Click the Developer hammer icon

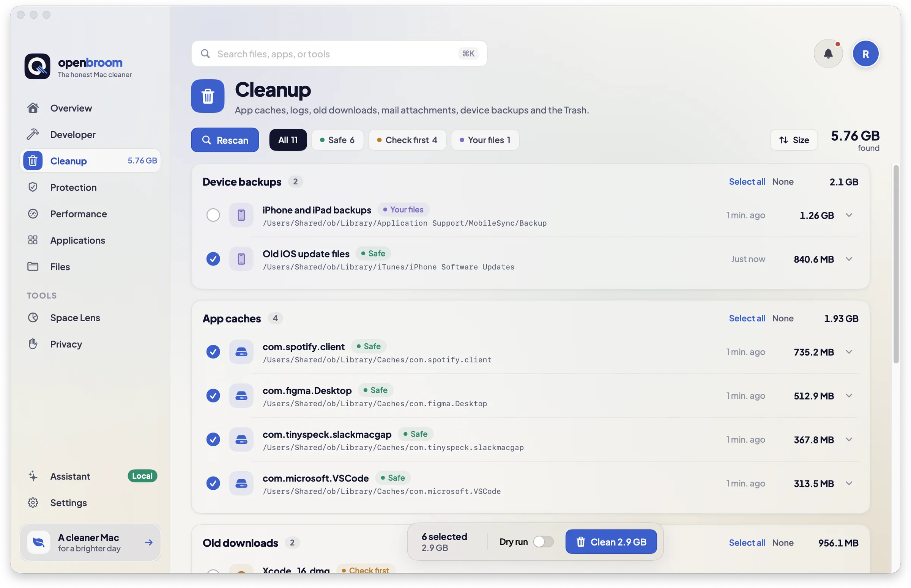pyautogui.click(x=33, y=134)
